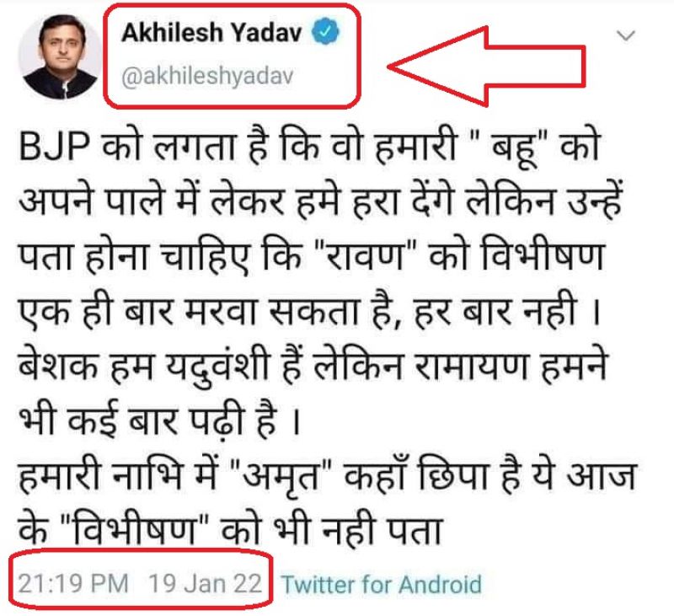Click the blue verified badge icon
Image resolution: width=674 pixels, height=616 pixels.
325,31
